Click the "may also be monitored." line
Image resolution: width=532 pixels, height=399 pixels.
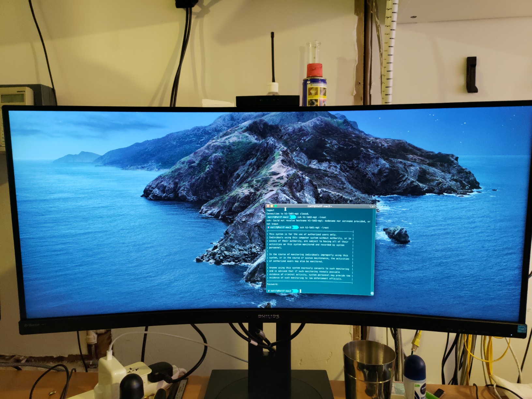[x=296, y=261]
